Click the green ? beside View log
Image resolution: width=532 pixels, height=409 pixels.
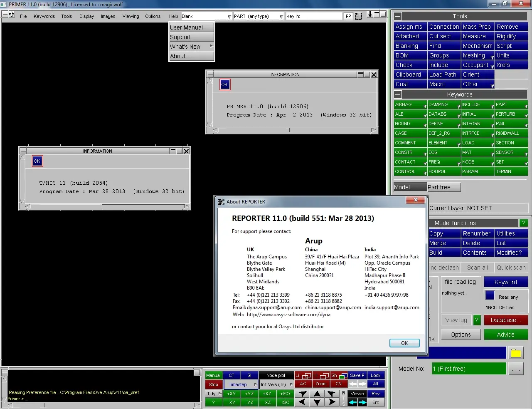pos(477,320)
